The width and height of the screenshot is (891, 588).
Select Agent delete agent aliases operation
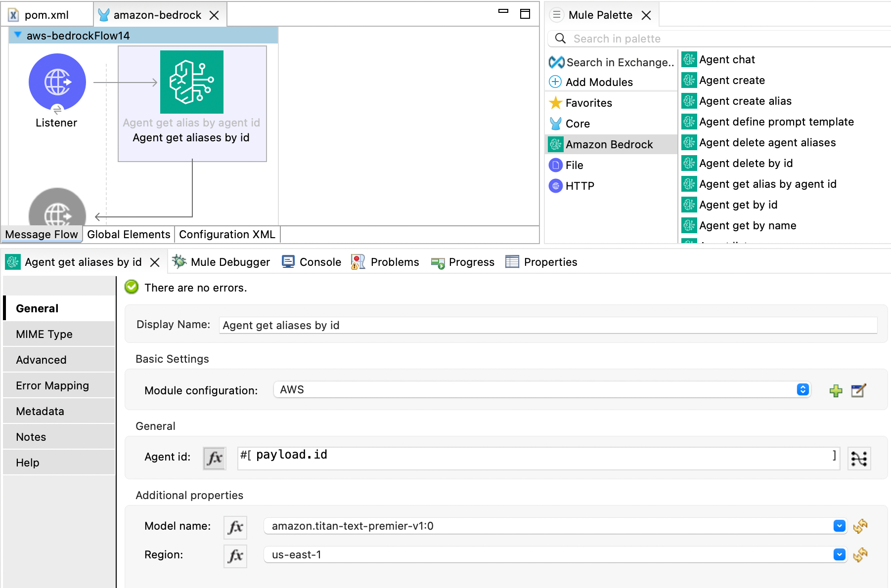pos(759,142)
